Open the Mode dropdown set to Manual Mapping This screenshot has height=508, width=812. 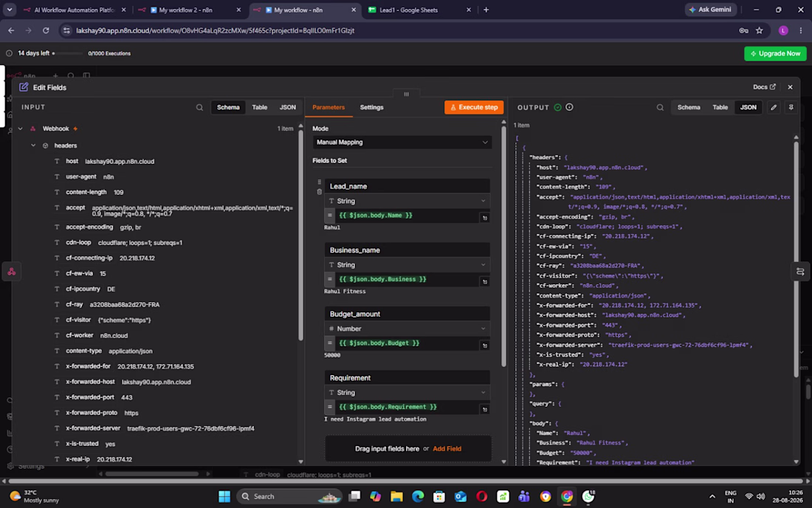pyautogui.click(x=402, y=143)
